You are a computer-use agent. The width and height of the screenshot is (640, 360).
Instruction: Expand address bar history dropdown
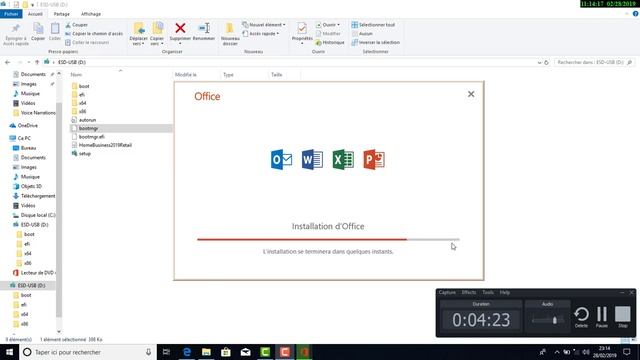pos(539,62)
